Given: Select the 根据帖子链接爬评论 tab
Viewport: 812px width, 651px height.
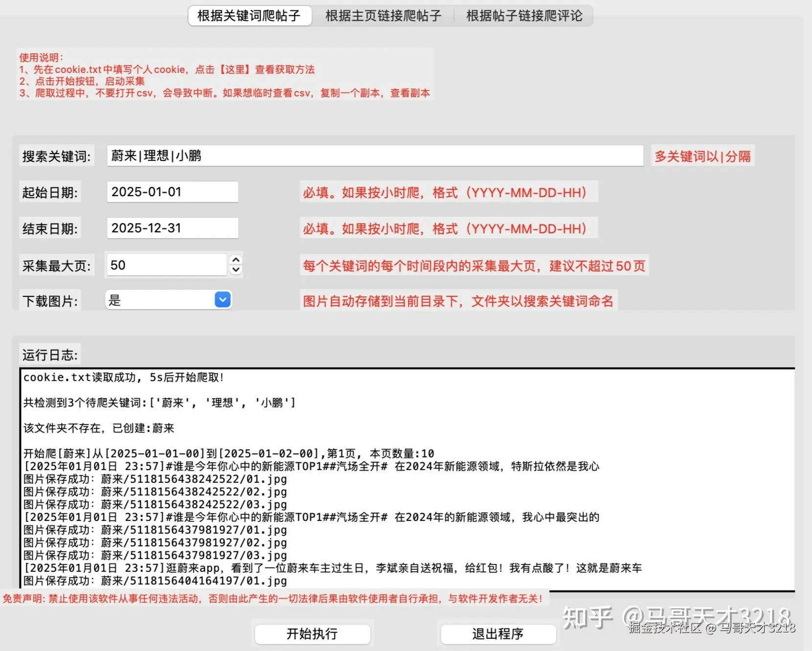Looking at the screenshot, I should coord(524,16).
